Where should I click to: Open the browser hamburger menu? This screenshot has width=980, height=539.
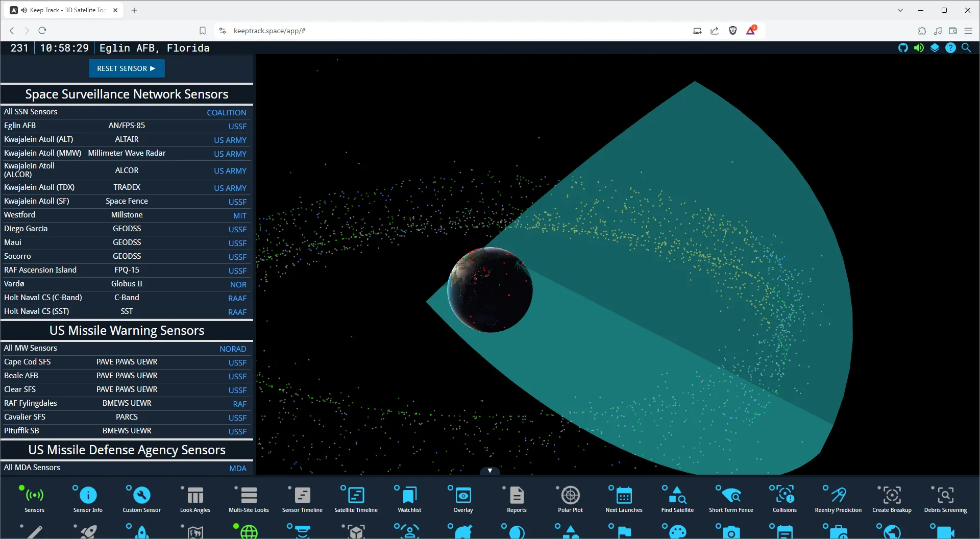point(968,31)
